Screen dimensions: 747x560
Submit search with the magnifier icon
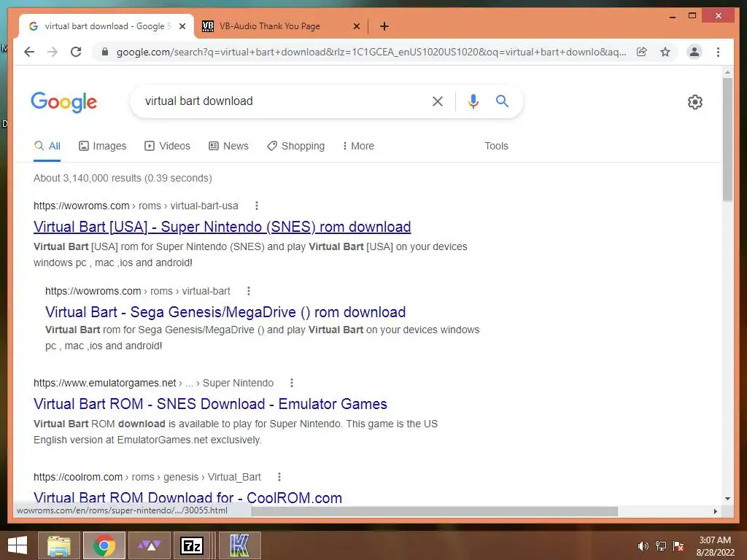(502, 101)
